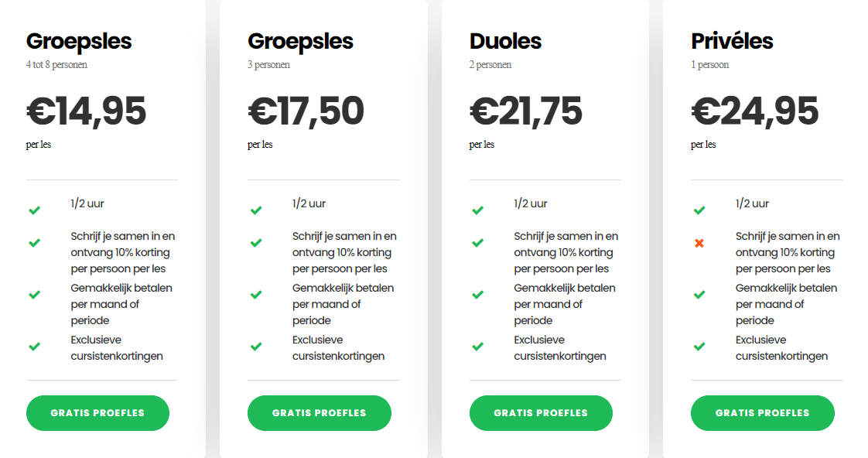The image size is (868, 458).
Task: Click the orange cross icon in Privéles card
Action: pyautogui.click(x=699, y=243)
